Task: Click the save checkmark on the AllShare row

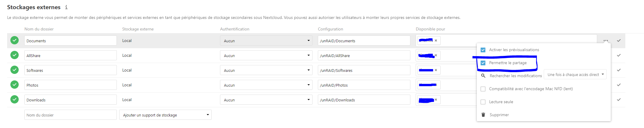Action: click(x=619, y=55)
